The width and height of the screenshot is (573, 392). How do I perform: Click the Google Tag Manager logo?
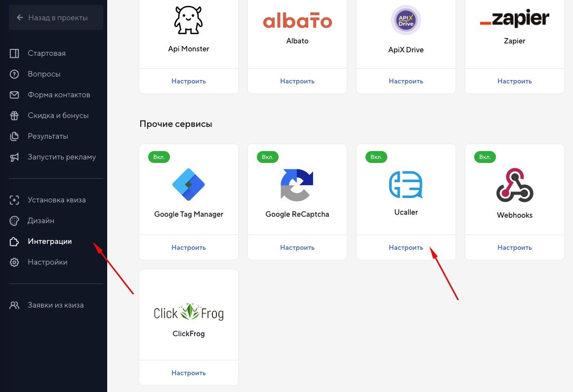(189, 185)
